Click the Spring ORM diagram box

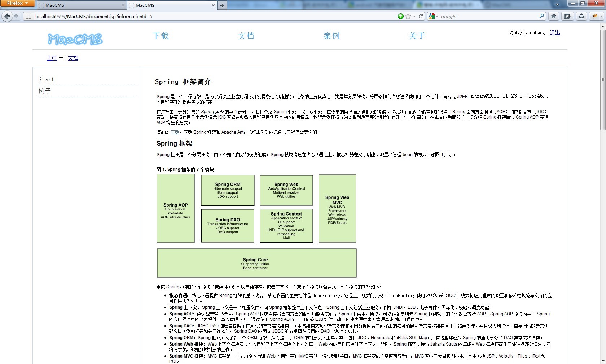tap(228, 190)
